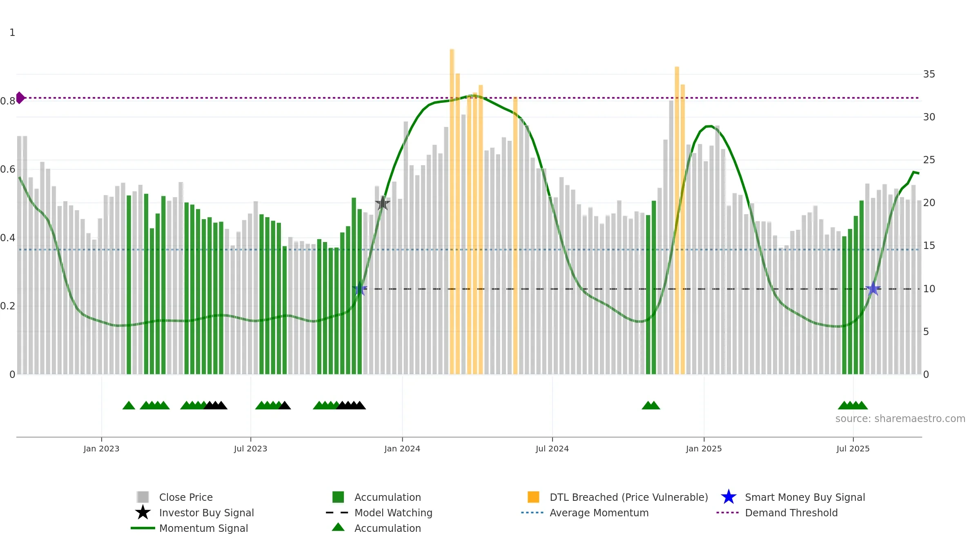Click the black star icon in the legend

click(x=143, y=512)
